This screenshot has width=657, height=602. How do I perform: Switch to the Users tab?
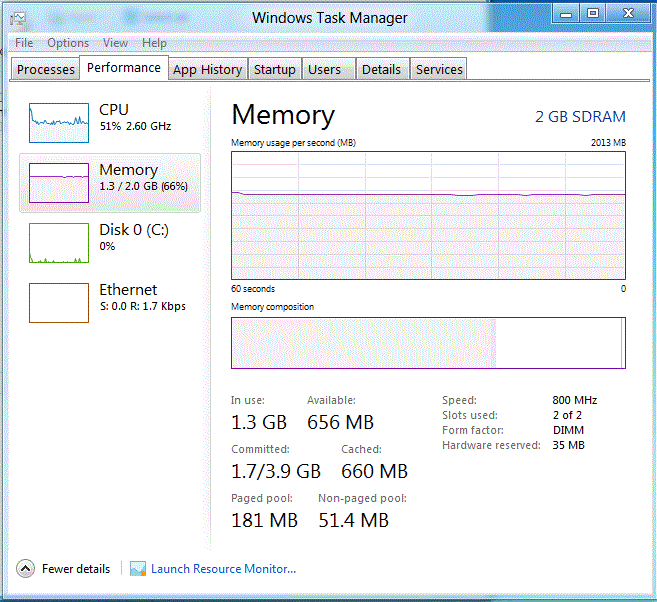click(x=328, y=69)
